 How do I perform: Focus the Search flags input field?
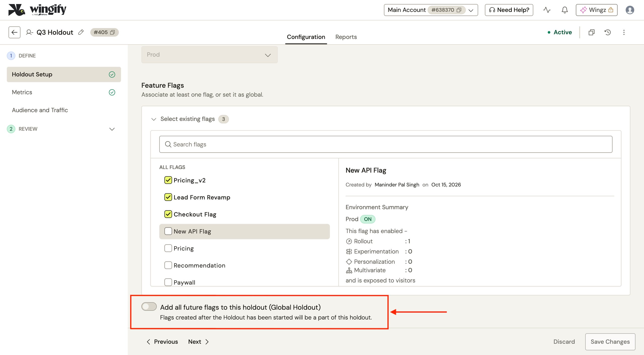point(386,144)
